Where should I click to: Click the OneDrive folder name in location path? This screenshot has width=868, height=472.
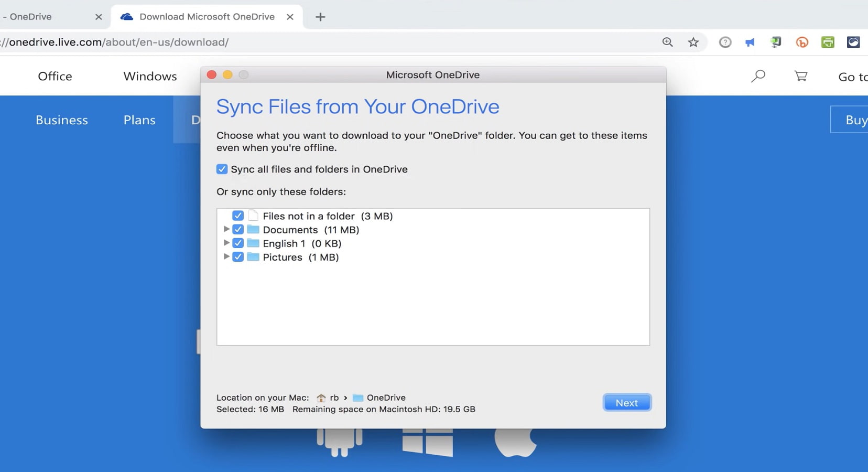pyautogui.click(x=386, y=398)
